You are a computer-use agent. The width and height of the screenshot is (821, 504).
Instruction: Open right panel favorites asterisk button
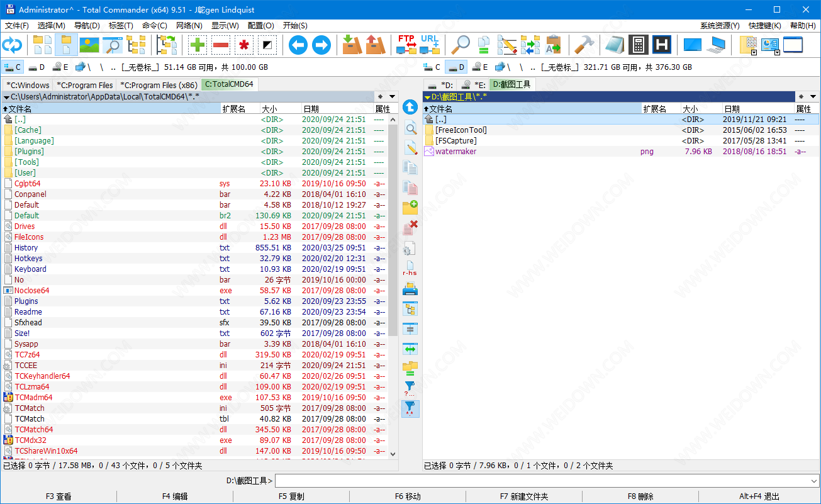pyautogui.click(x=801, y=97)
